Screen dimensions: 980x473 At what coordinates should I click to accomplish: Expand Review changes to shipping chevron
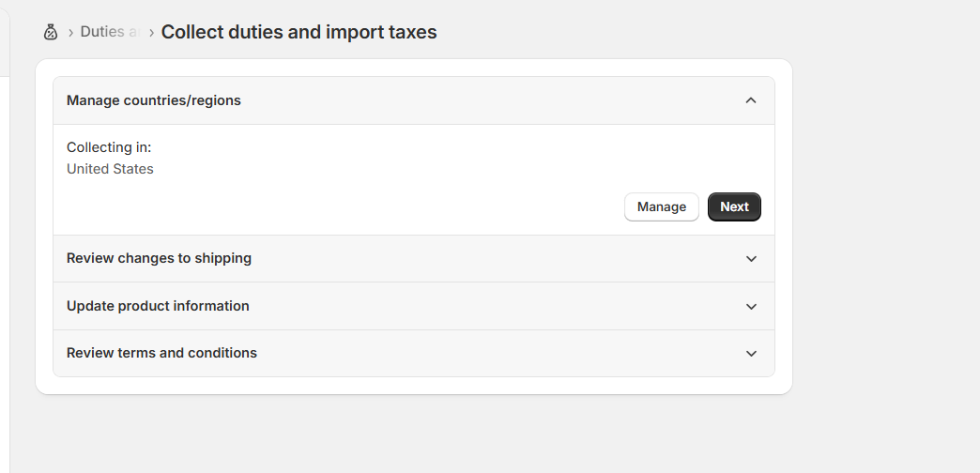click(751, 259)
